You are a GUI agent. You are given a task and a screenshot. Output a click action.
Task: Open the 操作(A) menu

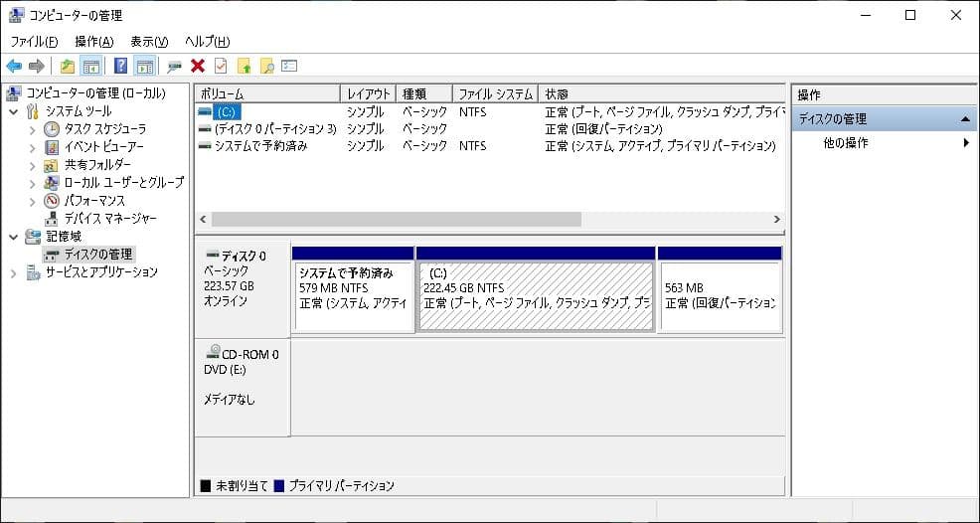point(94,42)
